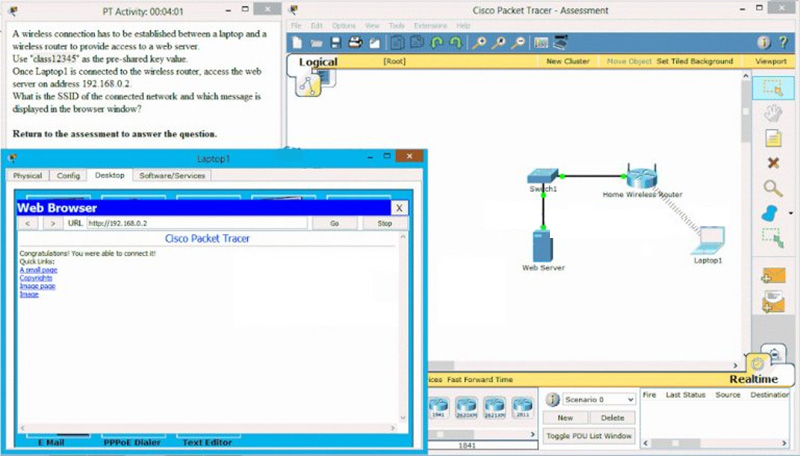Viewport: 800px width, 456px height.
Task: Switch to the Config tab in Laptop1
Action: click(x=68, y=175)
